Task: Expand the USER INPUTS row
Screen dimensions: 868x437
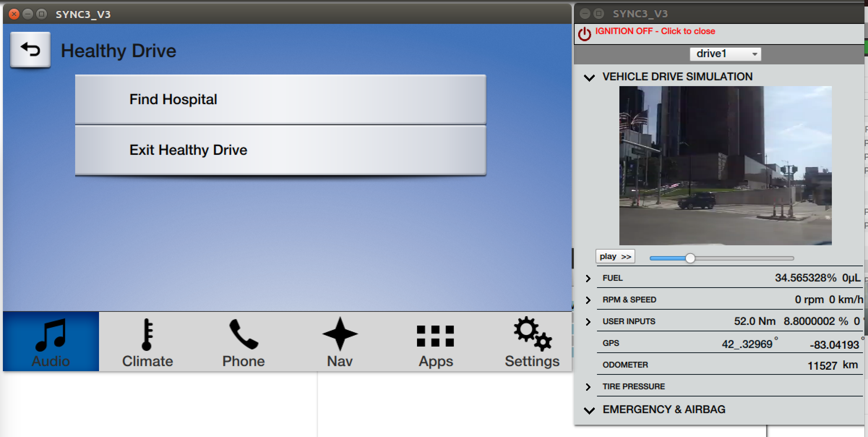Action: coord(588,322)
